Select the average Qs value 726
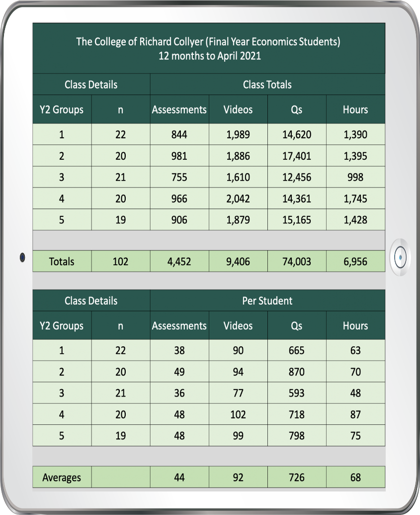The width and height of the screenshot is (420, 515). click(x=297, y=478)
